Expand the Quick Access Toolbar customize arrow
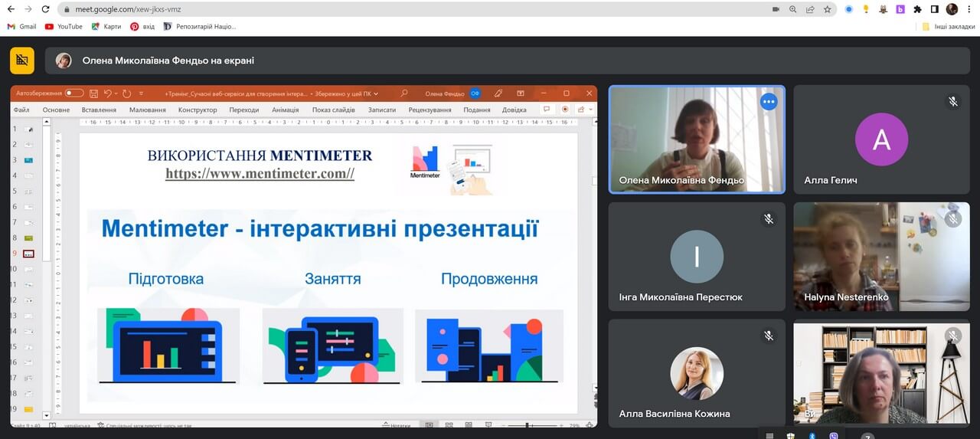The width and height of the screenshot is (980, 439). 141,93
